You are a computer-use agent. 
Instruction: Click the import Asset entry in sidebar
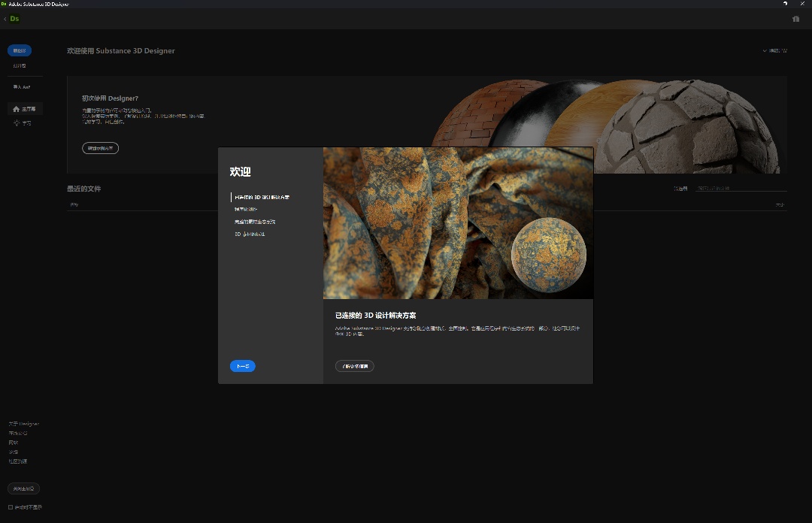22,87
